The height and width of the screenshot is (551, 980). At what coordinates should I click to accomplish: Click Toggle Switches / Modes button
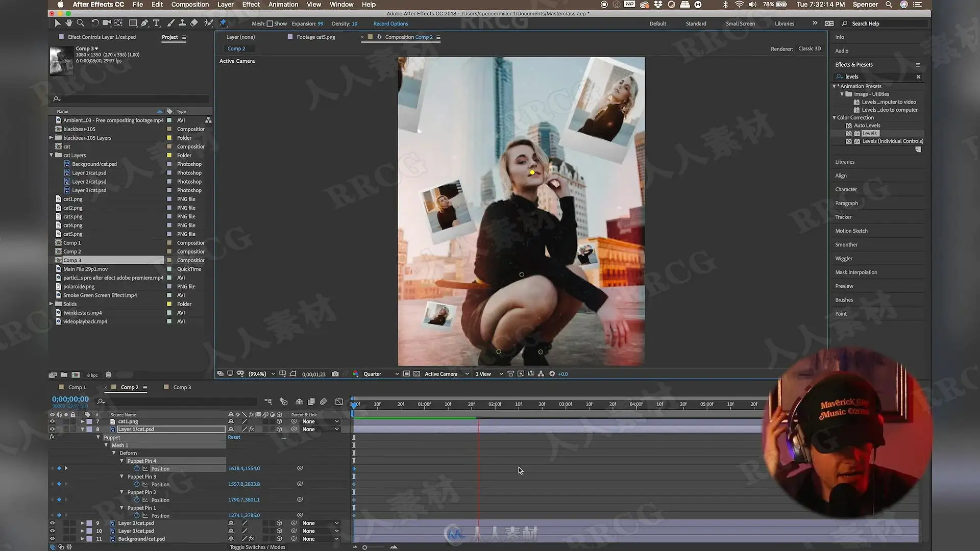[257, 547]
